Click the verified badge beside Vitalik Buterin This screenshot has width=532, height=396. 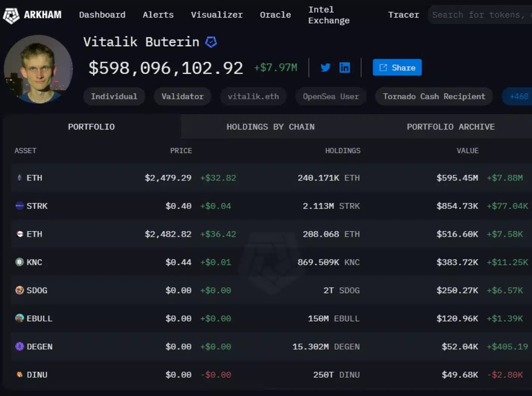[x=211, y=42]
